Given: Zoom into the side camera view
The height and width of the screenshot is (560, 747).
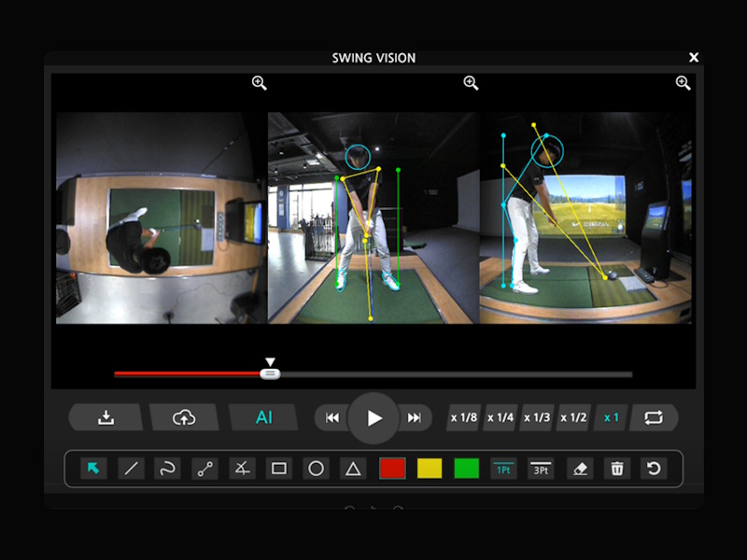Looking at the screenshot, I should coord(684,83).
